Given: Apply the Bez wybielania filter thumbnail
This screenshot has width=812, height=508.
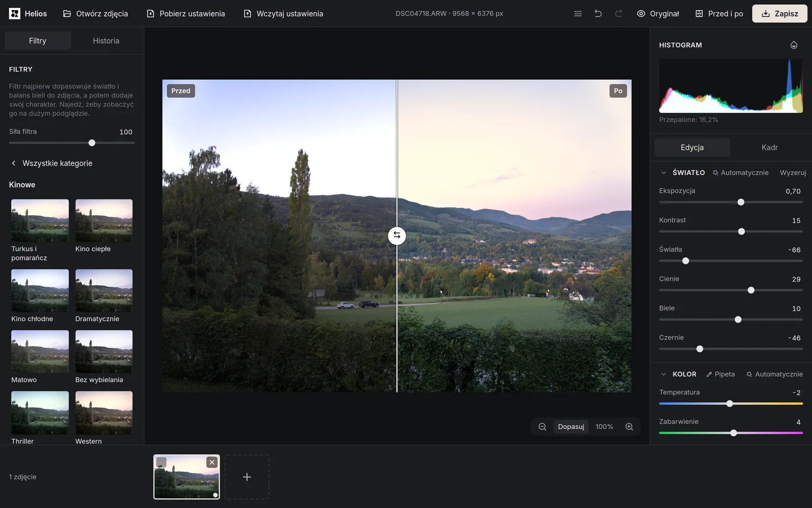Looking at the screenshot, I should coord(104,352).
